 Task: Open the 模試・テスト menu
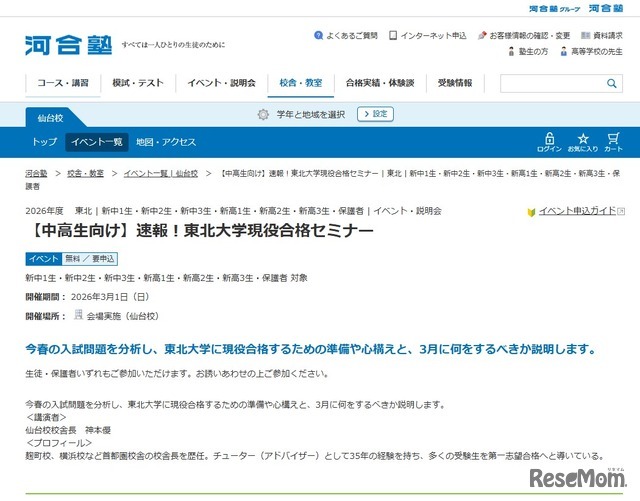[x=138, y=83]
